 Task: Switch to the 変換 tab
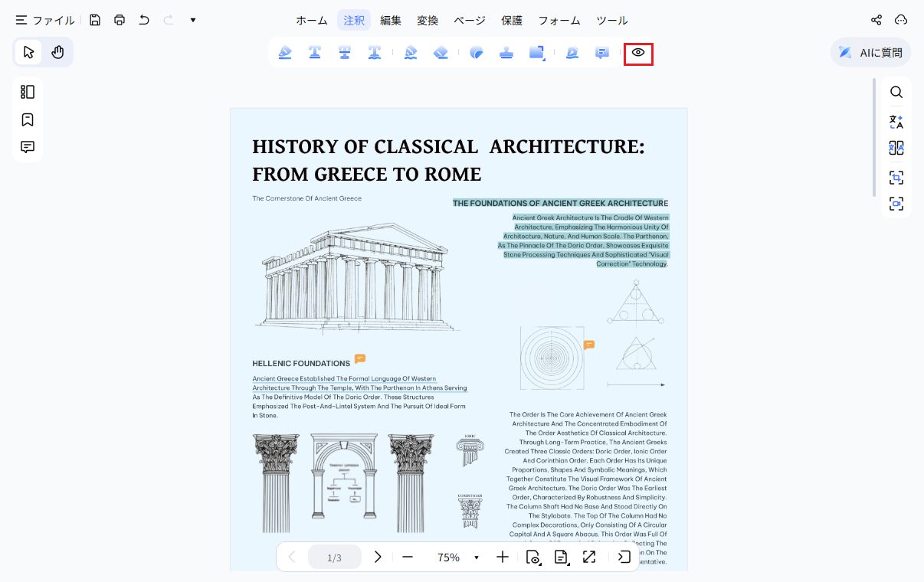coord(428,21)
